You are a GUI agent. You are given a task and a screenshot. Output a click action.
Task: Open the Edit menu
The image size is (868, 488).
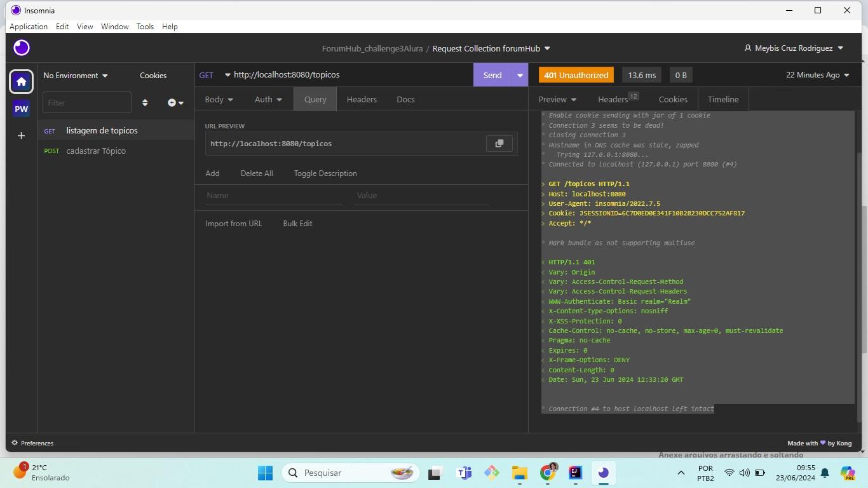(62, 27)
